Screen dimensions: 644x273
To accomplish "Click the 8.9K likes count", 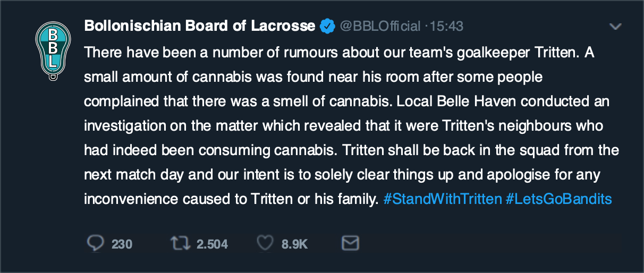I will [294, 244].
